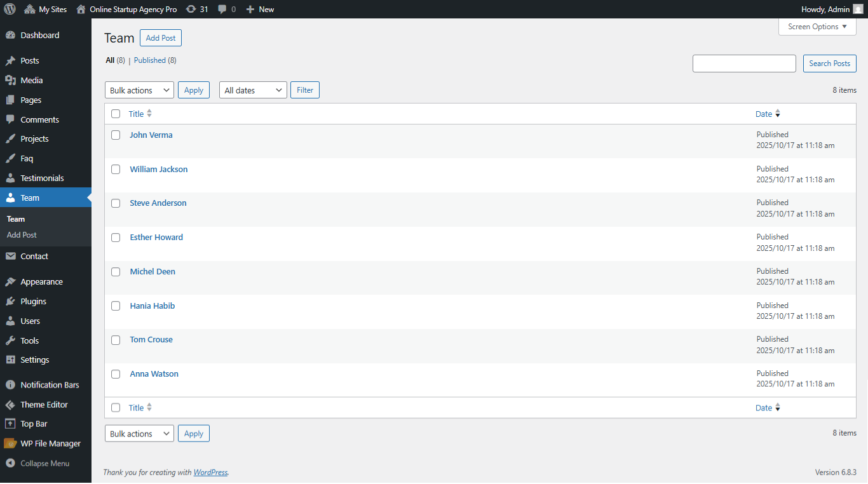Click the Admin avatar in top bar
868x484 pixels.
click(x=858, y=9)
